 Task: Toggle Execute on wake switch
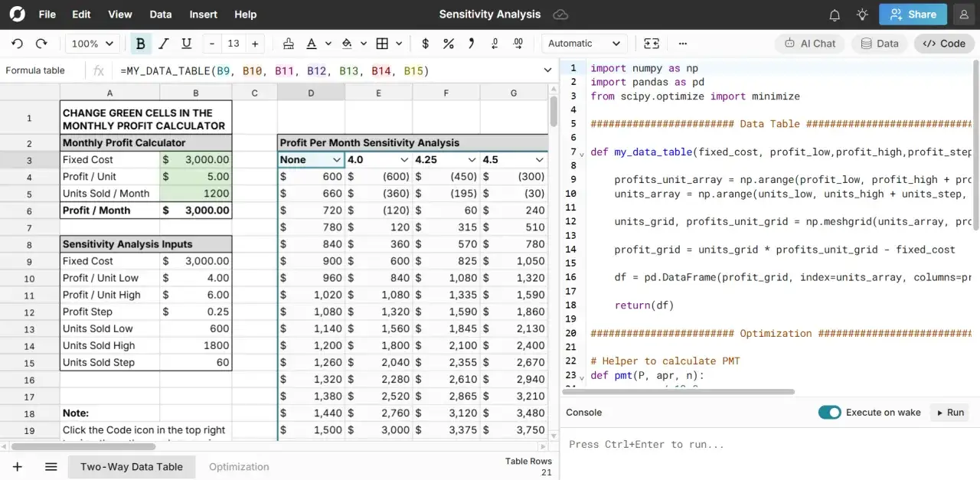click(x=829, y=412)
